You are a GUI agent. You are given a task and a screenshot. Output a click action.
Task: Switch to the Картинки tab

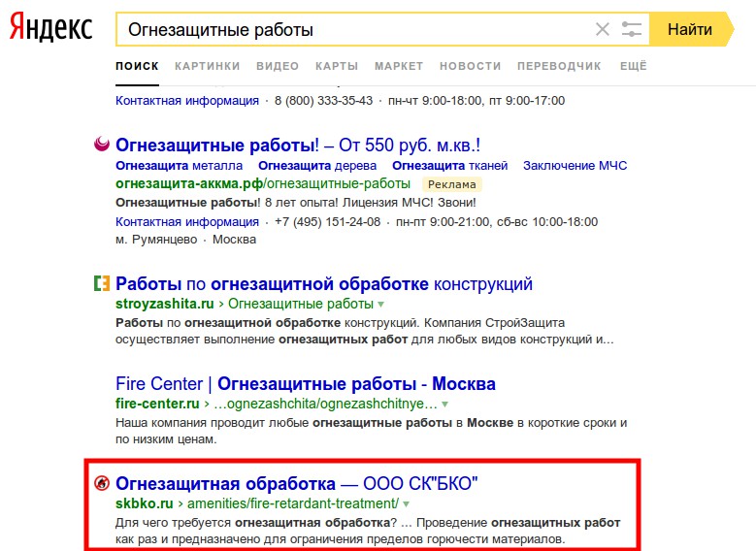point(208,66)
